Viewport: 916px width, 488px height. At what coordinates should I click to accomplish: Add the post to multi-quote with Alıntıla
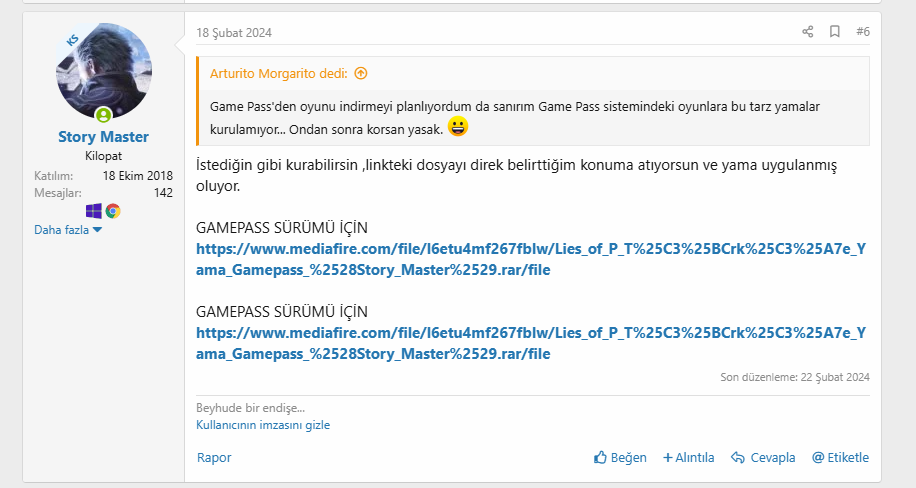689,458
